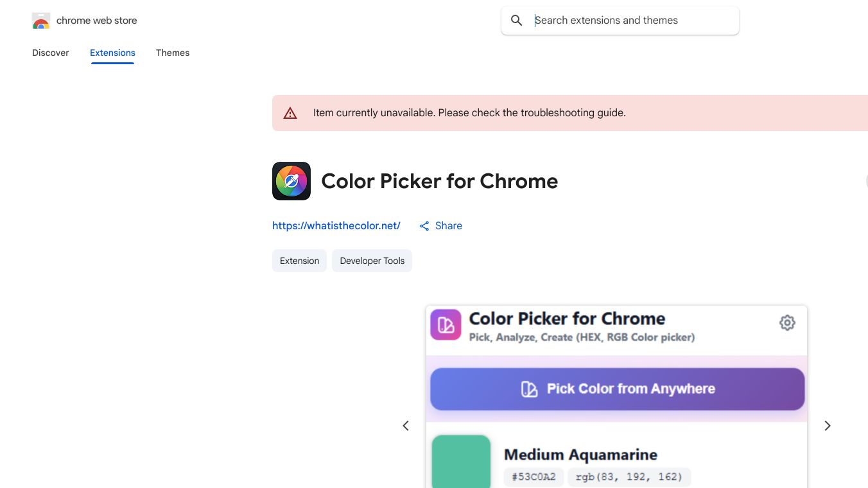Click the Share icon next to the developer link
Image resolution: width=868 pixels, height=488 pixels.
[424, 225]
